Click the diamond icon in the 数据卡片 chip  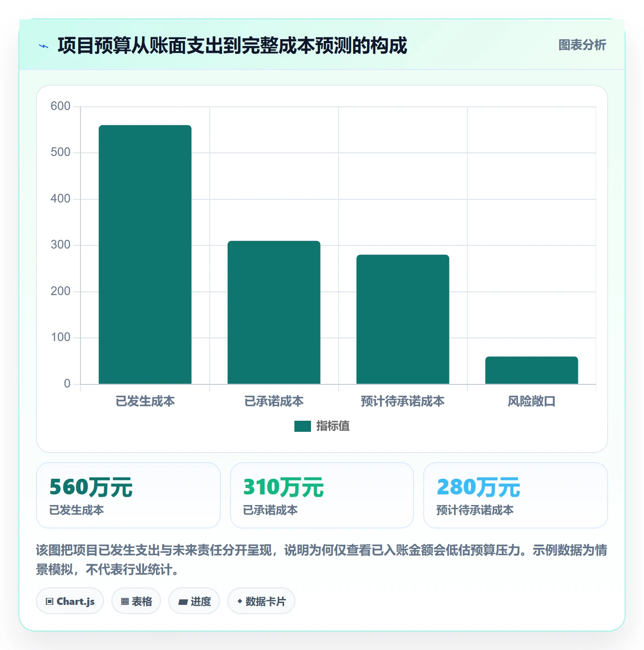[x=240, y=601]
